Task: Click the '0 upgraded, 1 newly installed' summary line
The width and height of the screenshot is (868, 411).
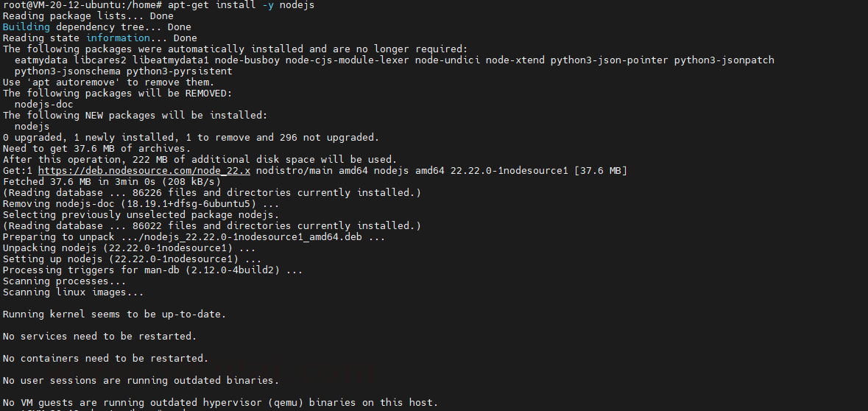Action: pos(191,138)
